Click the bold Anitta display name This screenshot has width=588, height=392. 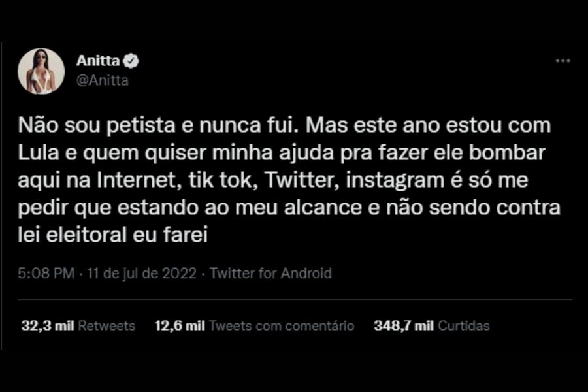98,61
